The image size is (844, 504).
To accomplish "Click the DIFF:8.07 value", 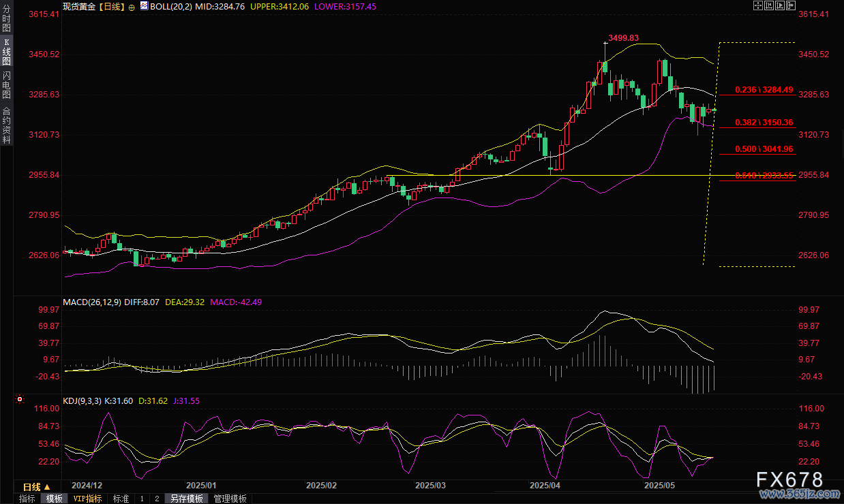I will 142,302.
